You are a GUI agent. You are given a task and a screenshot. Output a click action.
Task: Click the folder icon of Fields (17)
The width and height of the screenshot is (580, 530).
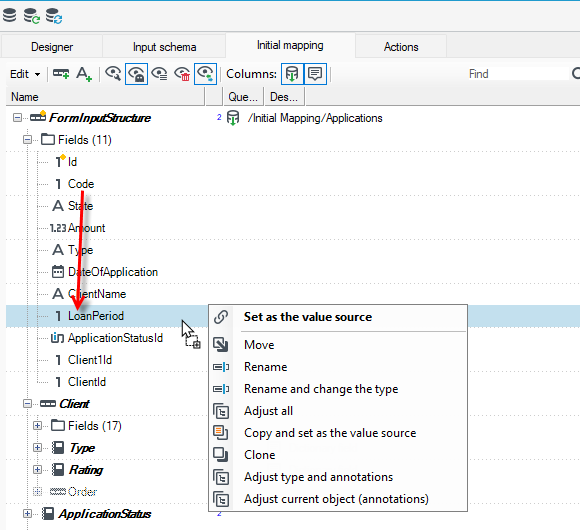(x=58, y=425)
